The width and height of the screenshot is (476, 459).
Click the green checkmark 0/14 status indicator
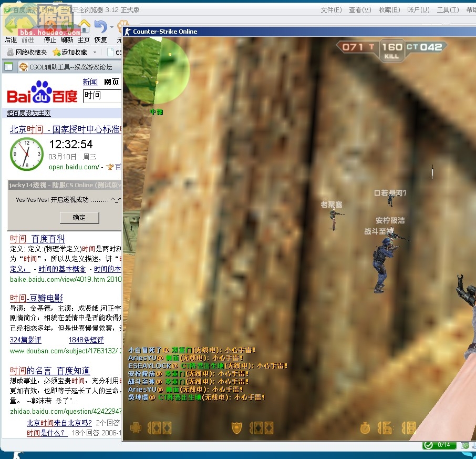click(x=439, y=445)
